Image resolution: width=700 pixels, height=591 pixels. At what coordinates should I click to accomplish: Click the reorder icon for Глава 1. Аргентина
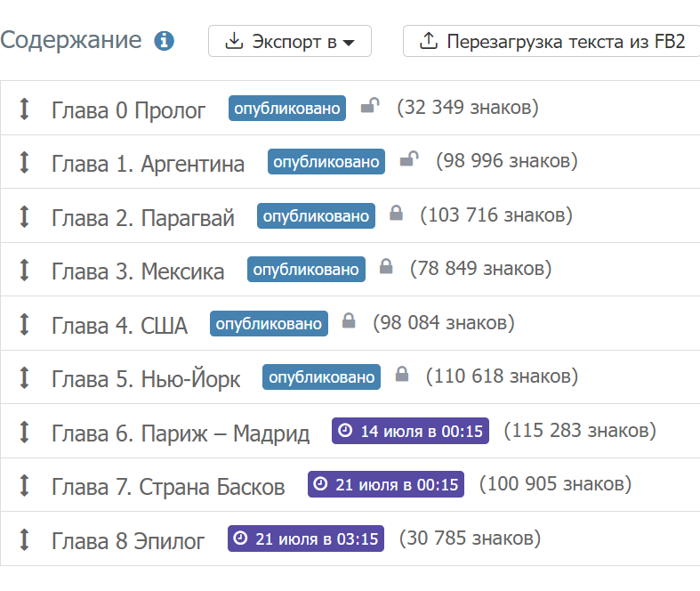(25, 163)
